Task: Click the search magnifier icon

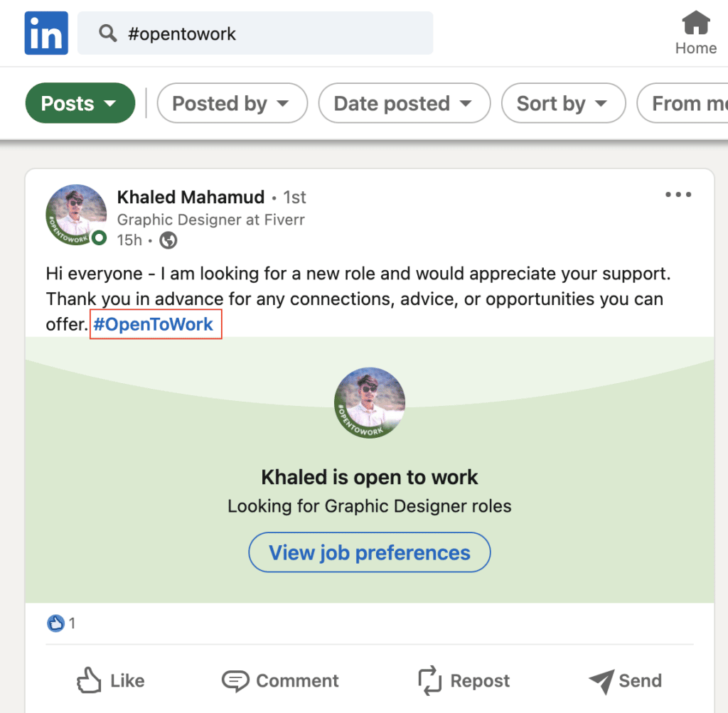Action: click(x=107, y=33)
